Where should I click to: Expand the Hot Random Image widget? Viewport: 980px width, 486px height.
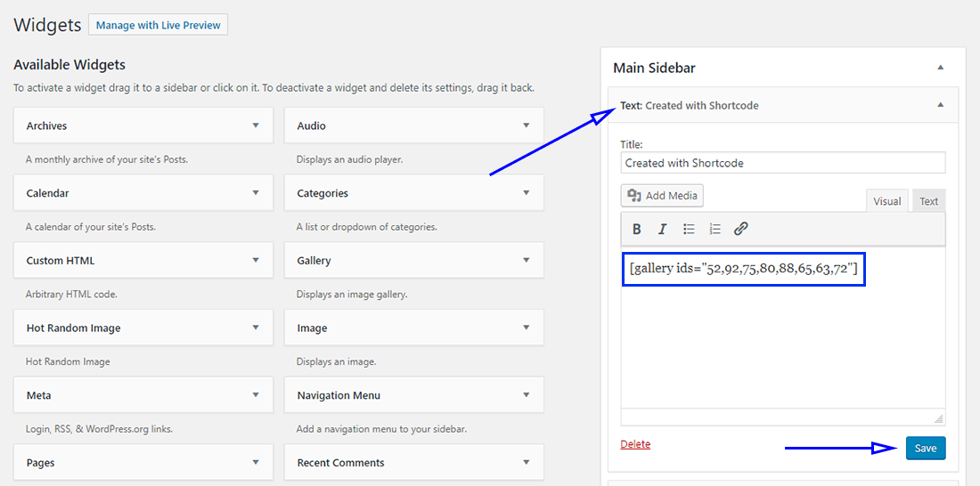pyautogui.click(x=256, y=328)
